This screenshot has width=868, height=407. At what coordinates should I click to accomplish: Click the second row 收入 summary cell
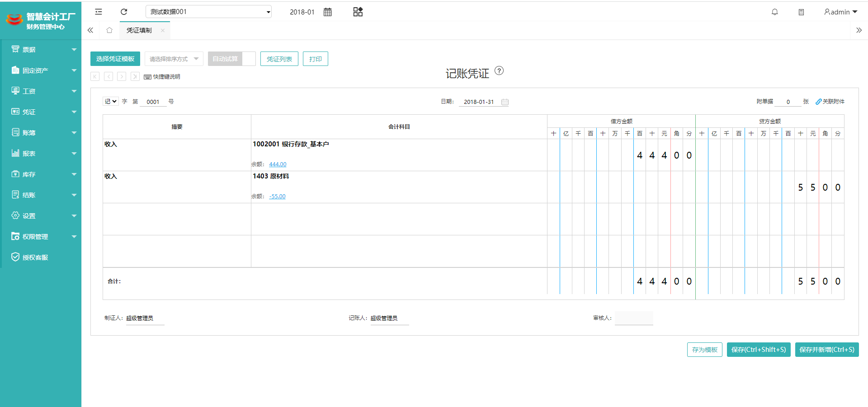pos(177,187)
